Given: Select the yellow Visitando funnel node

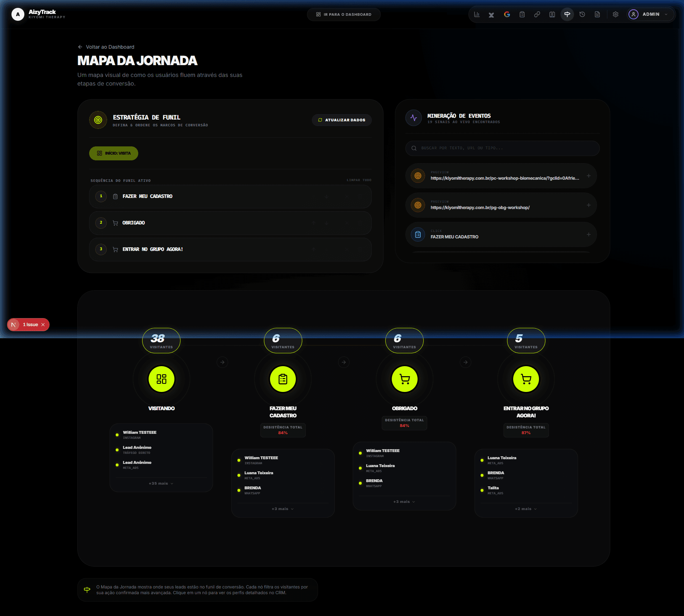Looking at the screenshot, I should coord(161,379).
